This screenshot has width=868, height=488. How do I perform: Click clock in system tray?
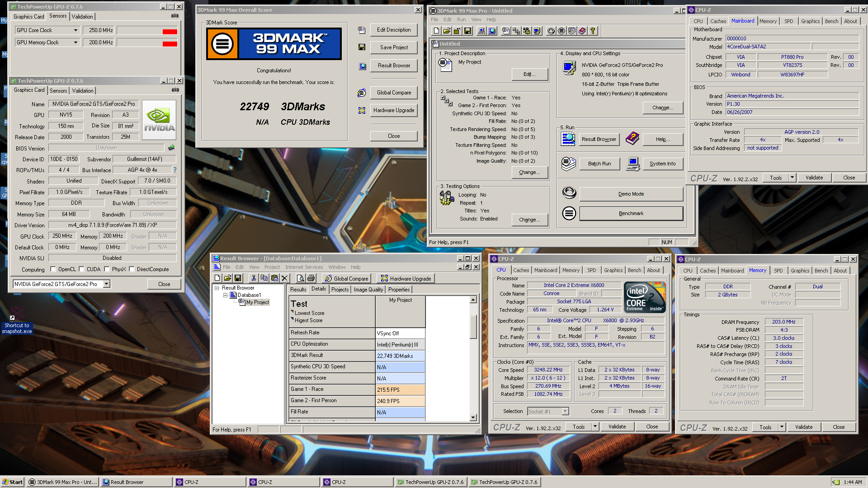853,482
